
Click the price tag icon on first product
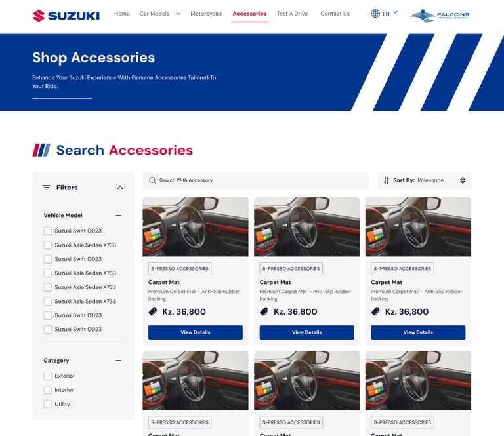[153, 311]
